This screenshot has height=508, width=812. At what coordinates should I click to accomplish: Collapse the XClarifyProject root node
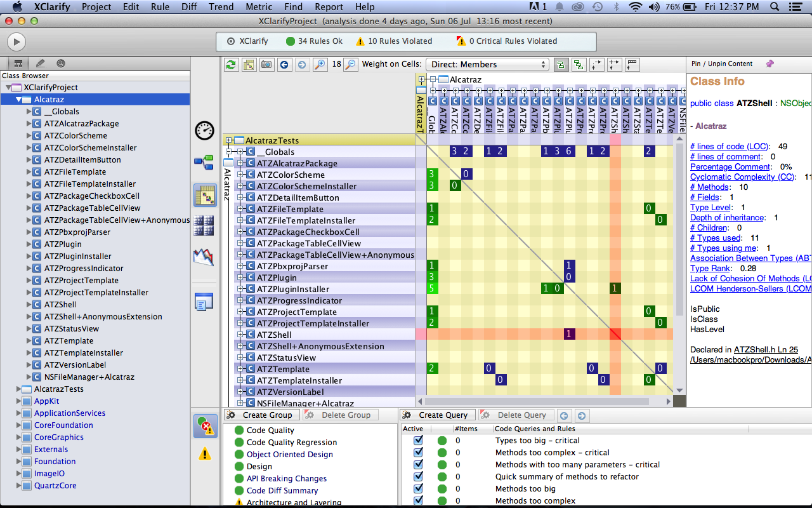pyautogui.click(x=8, y=88)
